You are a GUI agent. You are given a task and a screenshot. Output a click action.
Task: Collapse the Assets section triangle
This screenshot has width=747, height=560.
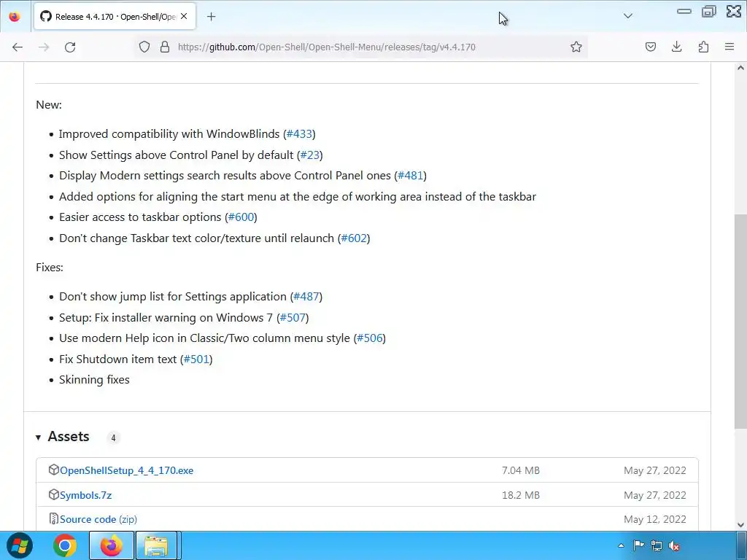click(x=38, y=437)
